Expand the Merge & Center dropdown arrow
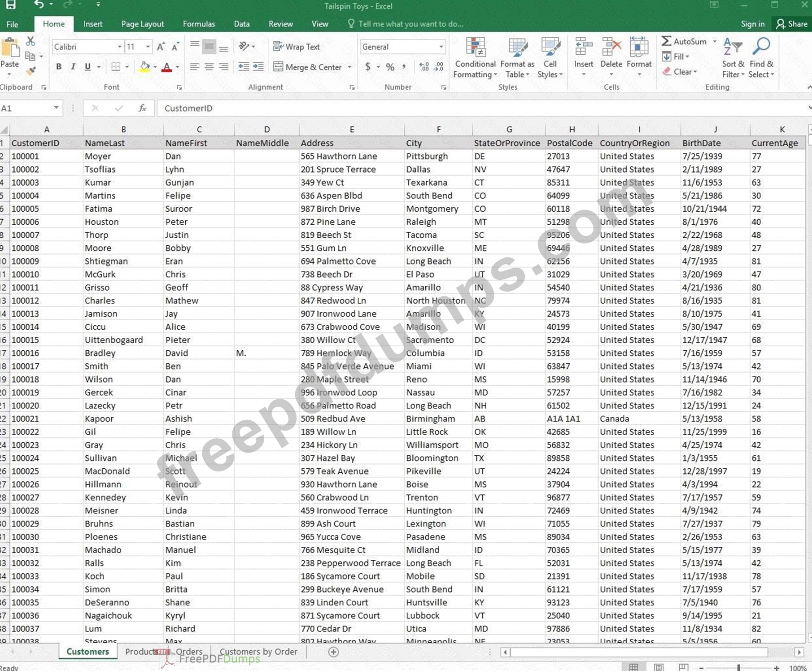The height and width of the screenshot is (671, 812). point(349,67)
